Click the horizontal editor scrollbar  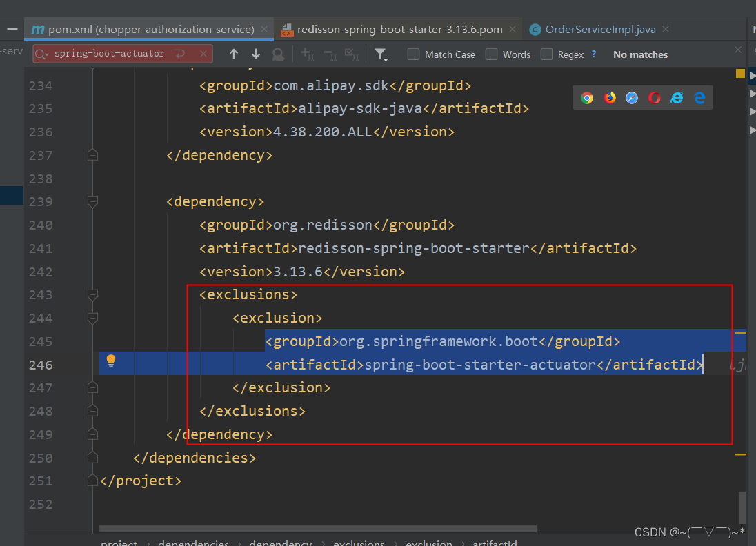(318, 529)
